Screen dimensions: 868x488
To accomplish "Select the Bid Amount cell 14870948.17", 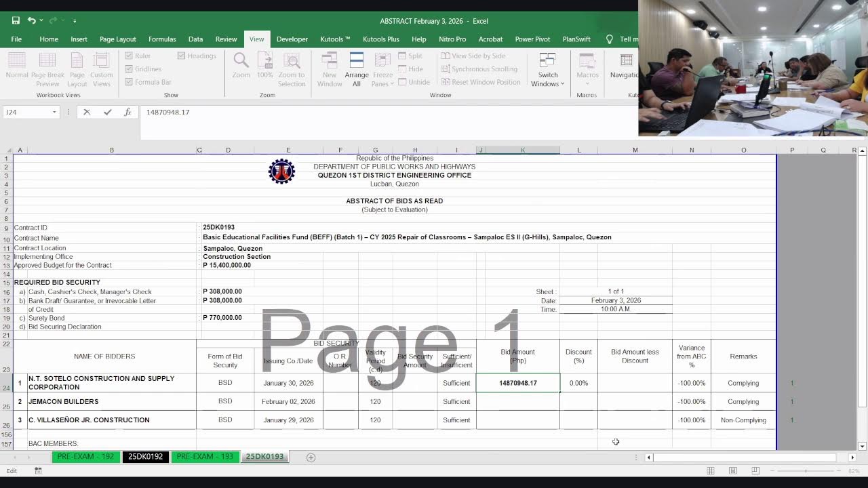I will coord(518,383).
